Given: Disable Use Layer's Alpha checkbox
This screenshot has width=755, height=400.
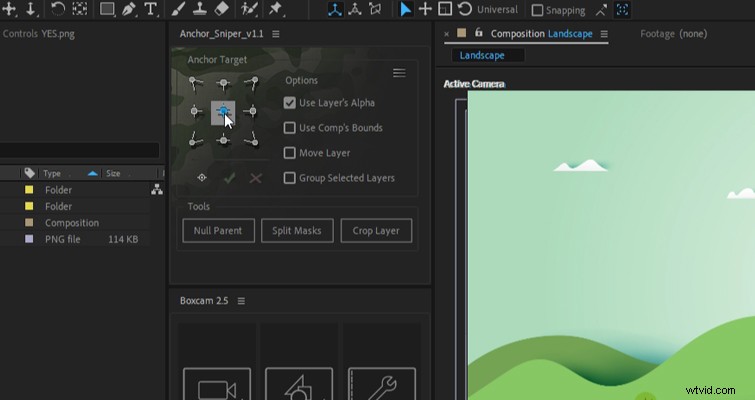Looking at the screenshot, I should point(289,103).
